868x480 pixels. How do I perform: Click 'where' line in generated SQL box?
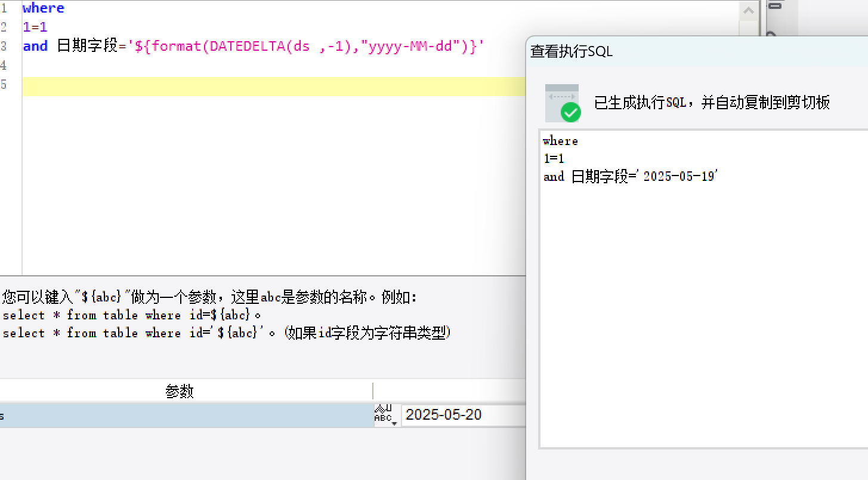[x=560, y=141]
